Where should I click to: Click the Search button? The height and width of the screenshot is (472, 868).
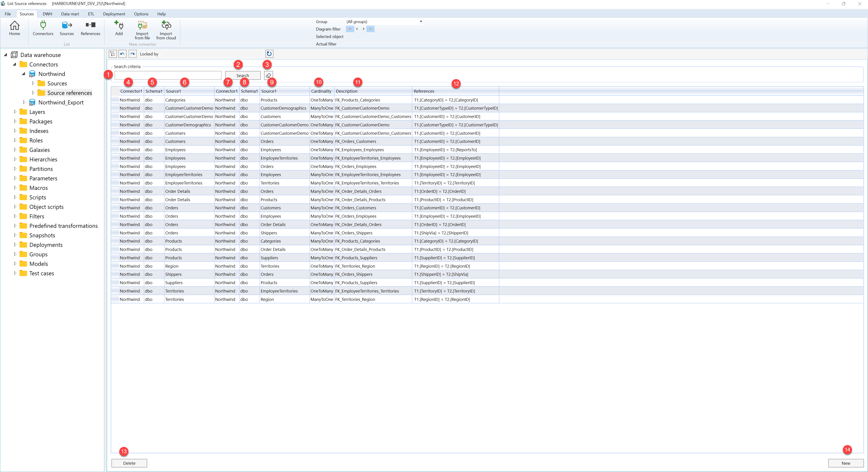coord(243,76)
